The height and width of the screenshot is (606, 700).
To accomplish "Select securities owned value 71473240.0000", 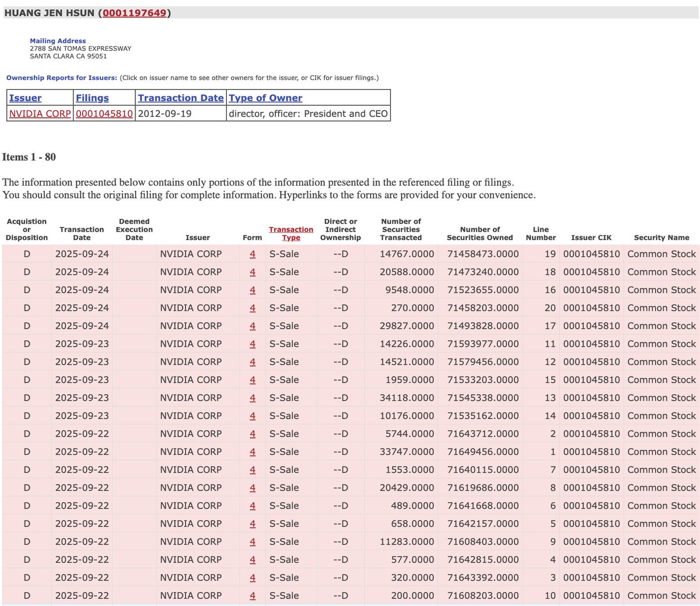I will pyautogui.click(x=483, y=272).
